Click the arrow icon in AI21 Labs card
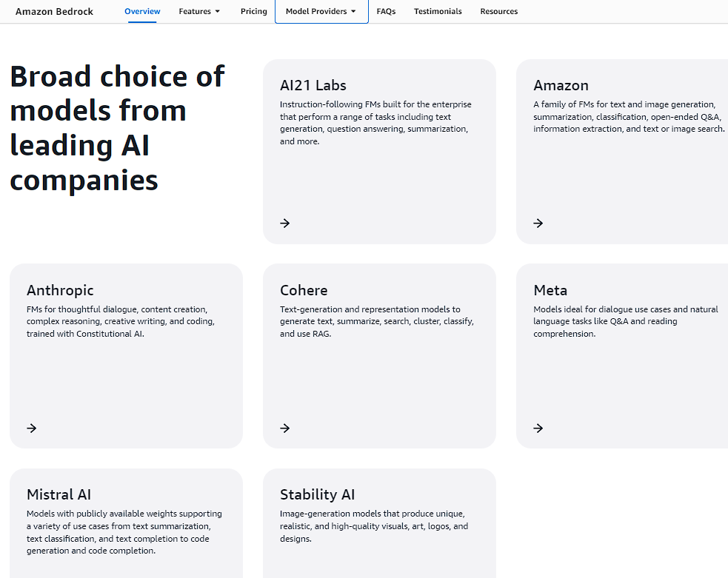 pos(285,223)
